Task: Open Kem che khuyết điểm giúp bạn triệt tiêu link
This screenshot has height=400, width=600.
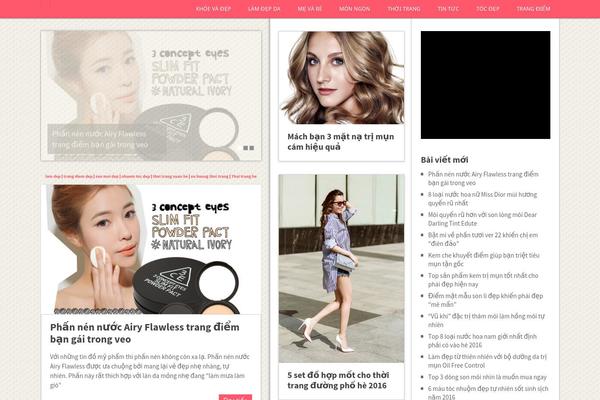Action: [x=484, y=260]
